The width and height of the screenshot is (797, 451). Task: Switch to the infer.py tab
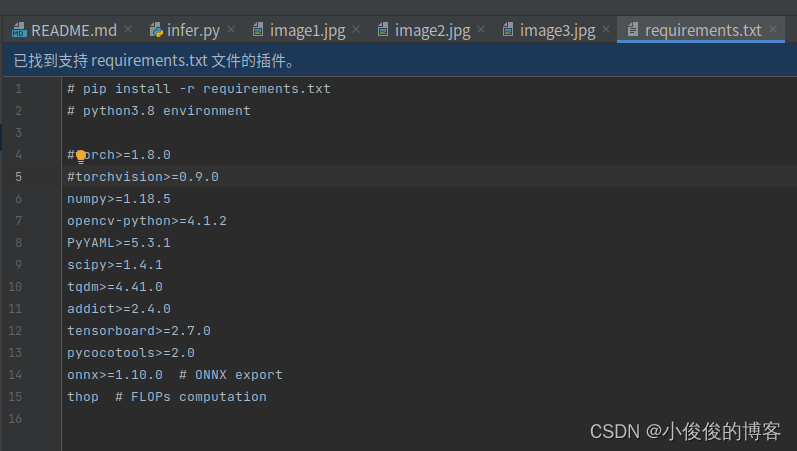click(x=193, y=31)
